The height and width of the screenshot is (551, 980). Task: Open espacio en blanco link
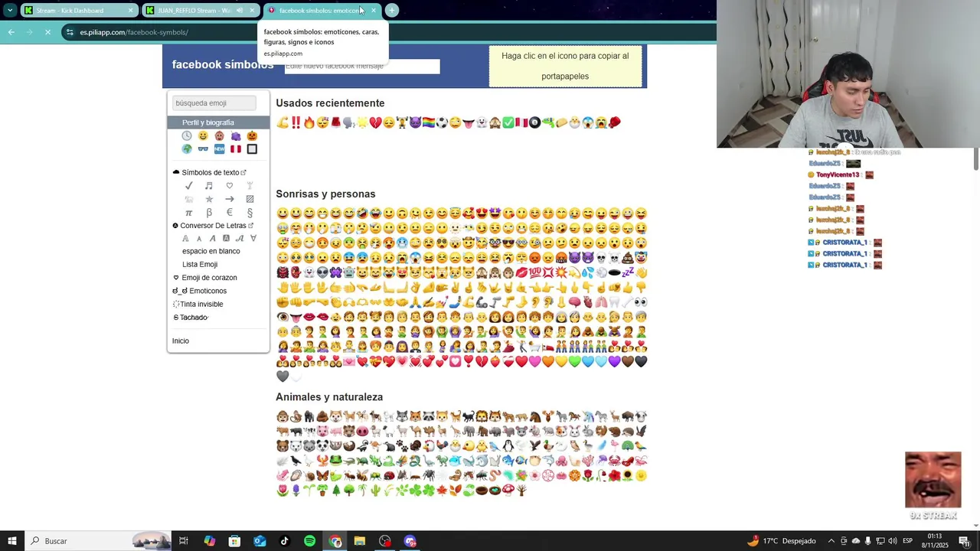tap(211, 251)
